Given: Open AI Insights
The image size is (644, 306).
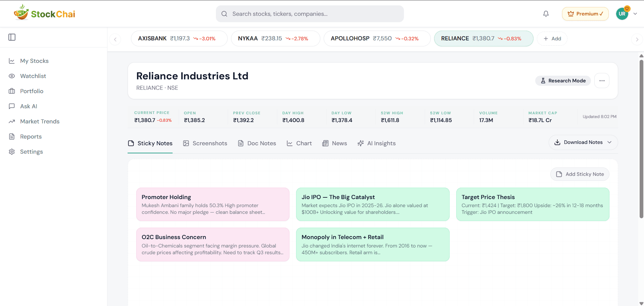Looking at the screenshot, I should click(x=376, y=143).
